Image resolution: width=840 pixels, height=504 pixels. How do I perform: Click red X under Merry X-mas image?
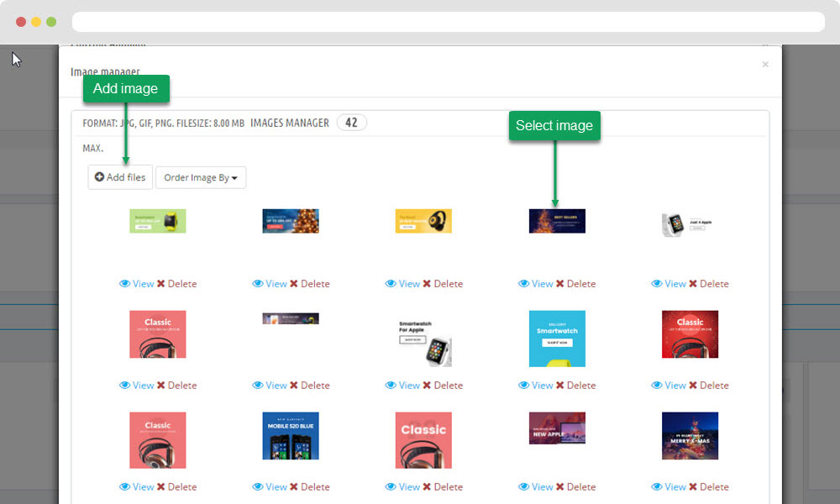(694, 487)
